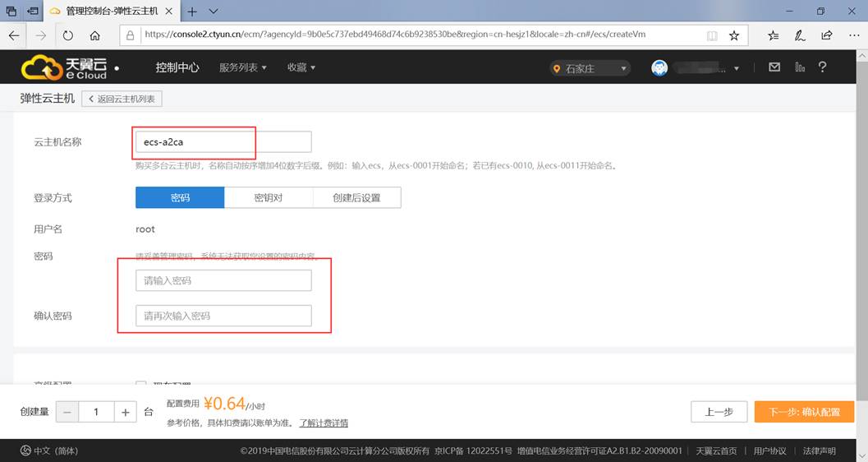Click the tabs you've set aside icon
The width and height of the screenshot is (868, 462).
click(x=11, y=11)
